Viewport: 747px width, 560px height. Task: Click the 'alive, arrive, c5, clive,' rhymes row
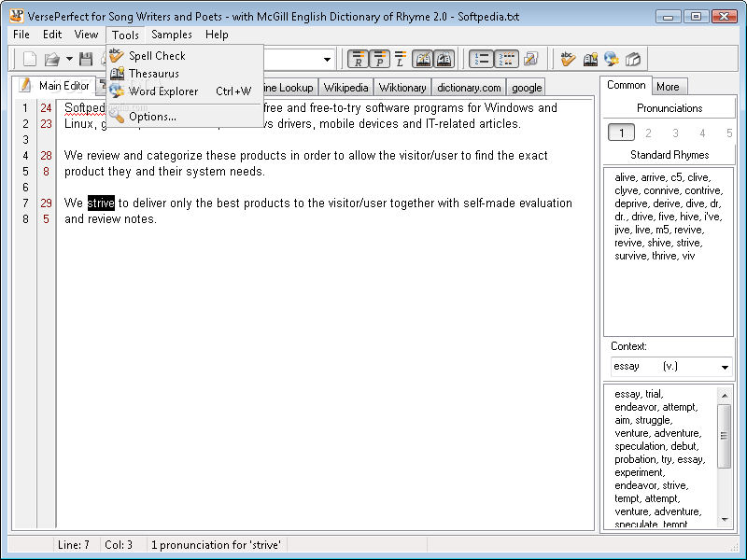pyautogui.click(x=662, y=177)
